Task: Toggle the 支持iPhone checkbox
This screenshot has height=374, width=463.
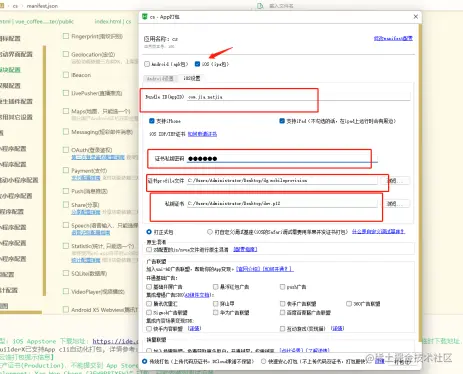Action: (152, 121)
